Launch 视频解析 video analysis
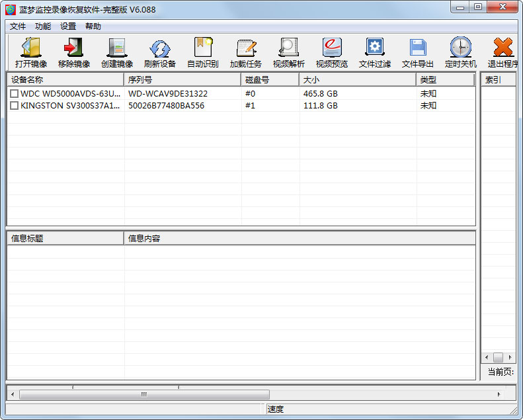Viewport: 523px width, 420px height. tap(289, 48)
